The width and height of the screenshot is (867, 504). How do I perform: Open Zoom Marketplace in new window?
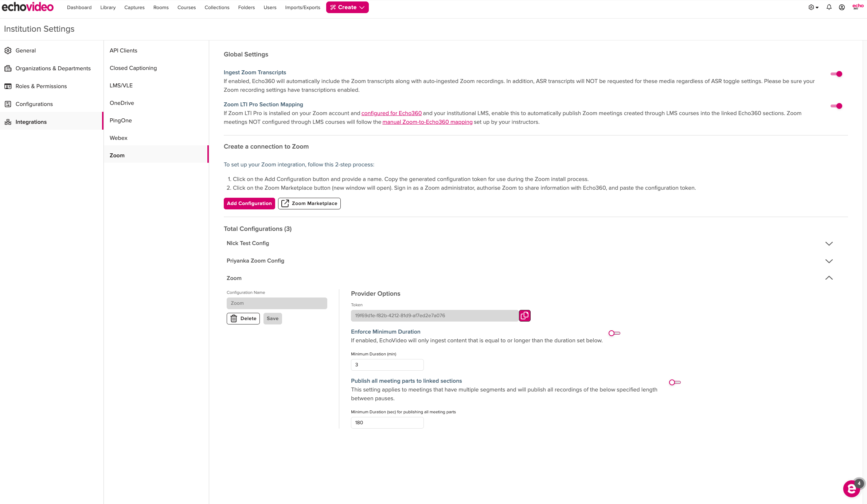pos(309,204)
